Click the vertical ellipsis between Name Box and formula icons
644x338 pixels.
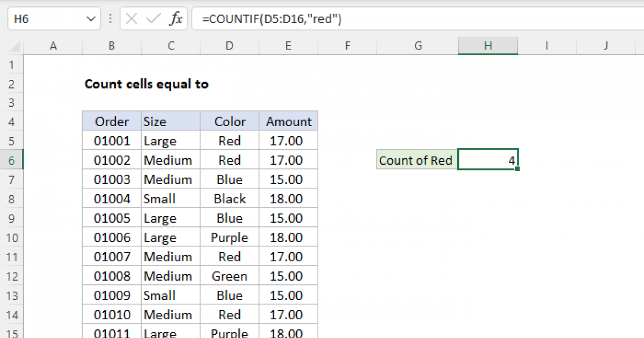point(110,18)
